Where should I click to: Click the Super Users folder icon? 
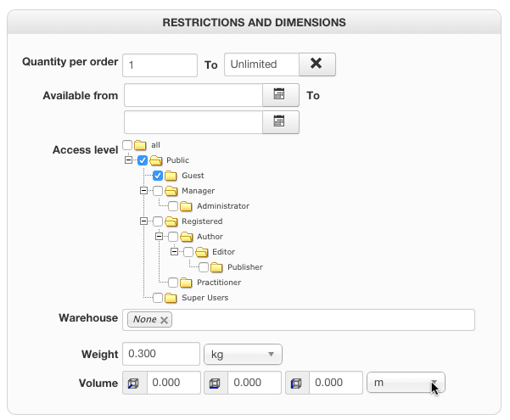(x=172, y=298)
